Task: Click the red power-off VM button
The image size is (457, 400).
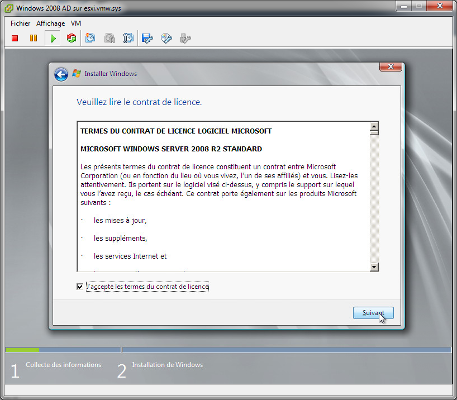Action: pyautogui.click(x=15, y=38)
